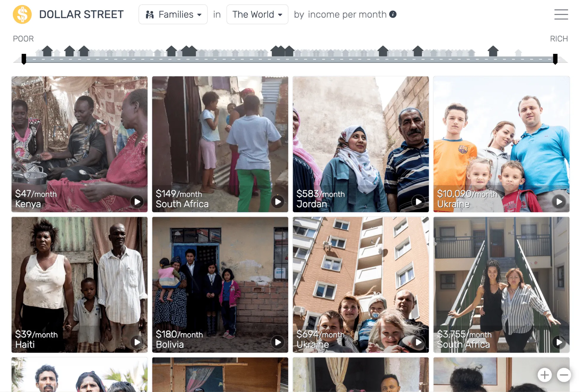Select the rightmost dark house on street
Image resolution: width=581 pixels, height=392 pixels.
click(493, 51)
